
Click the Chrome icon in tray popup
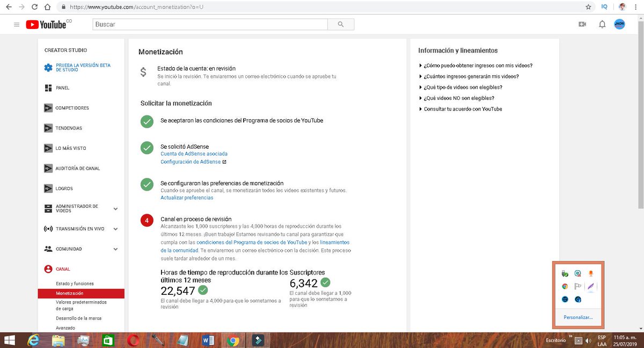pos(565,287)
